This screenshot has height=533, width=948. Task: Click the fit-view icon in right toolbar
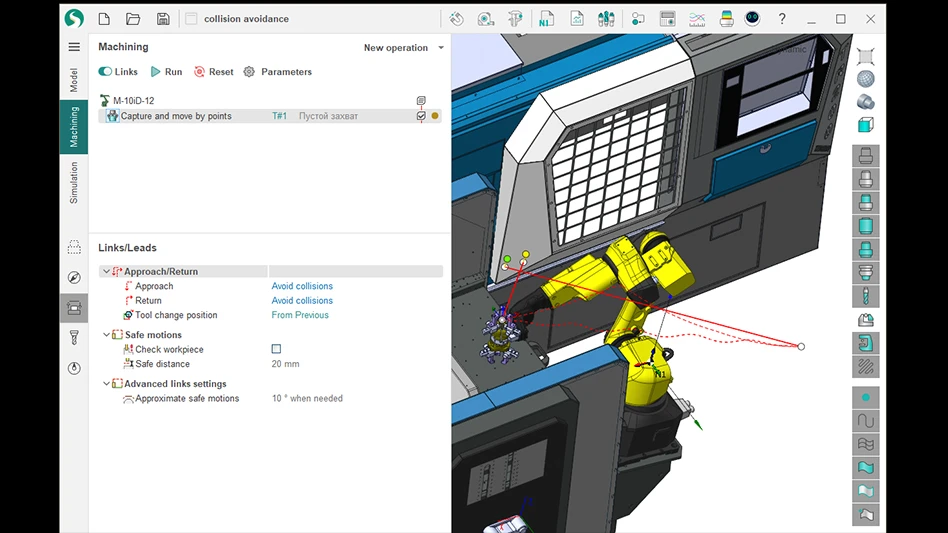click(866, 57)
